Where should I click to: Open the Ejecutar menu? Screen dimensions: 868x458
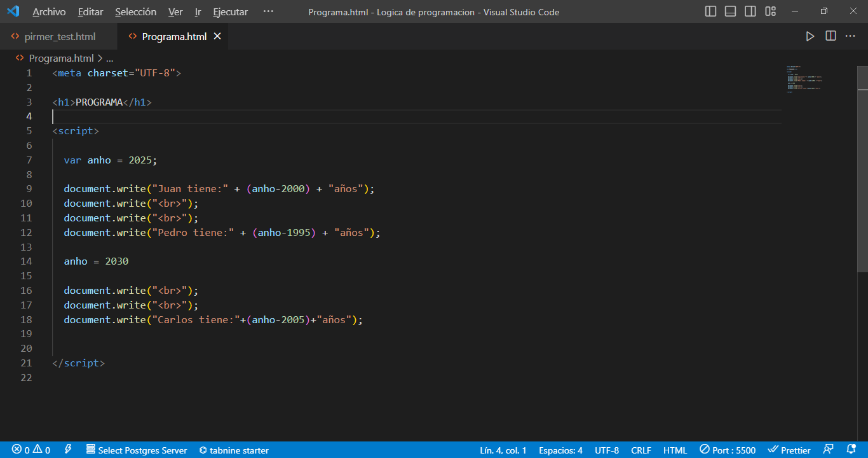231,11
